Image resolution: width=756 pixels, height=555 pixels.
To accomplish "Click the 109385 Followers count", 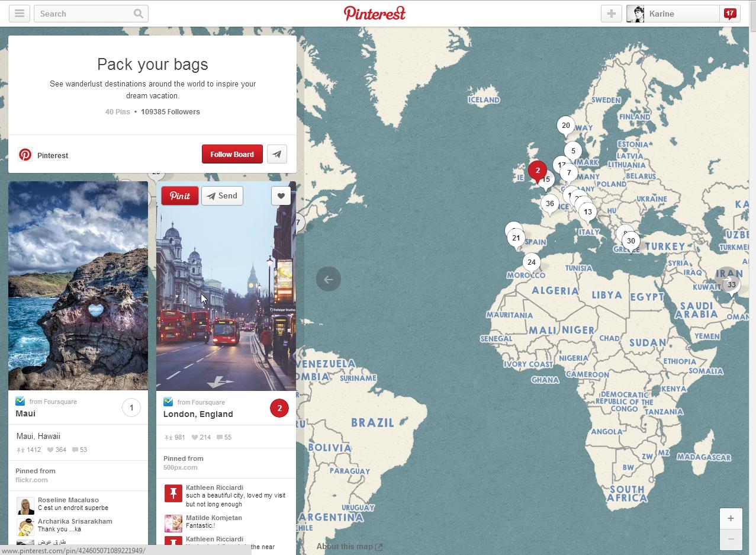I will 170,111.
